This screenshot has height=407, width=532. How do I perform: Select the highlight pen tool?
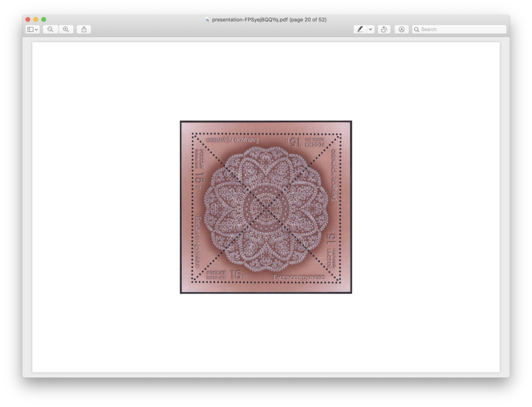[x=360, y=29]
